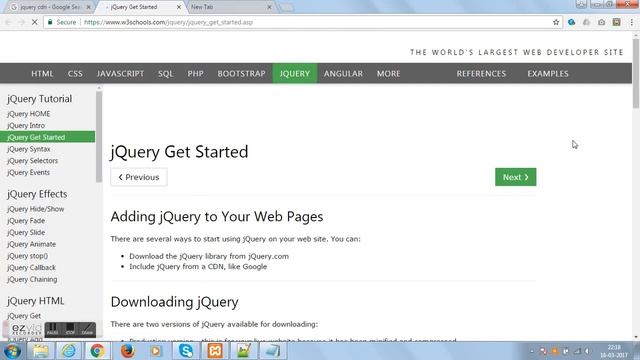The image size is (640, 360).
Task: Click the sidebar scrollbar thumb
Action: (99, 137)
